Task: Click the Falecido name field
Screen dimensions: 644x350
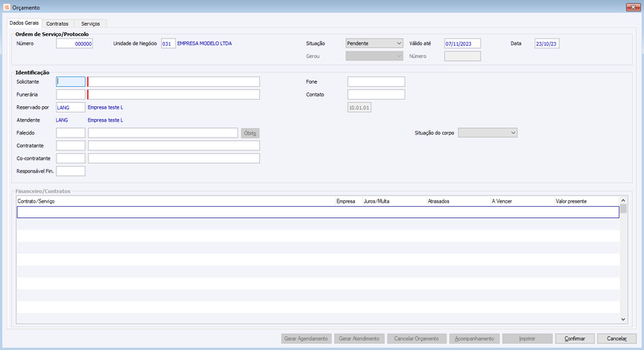Action: [163, 133]
